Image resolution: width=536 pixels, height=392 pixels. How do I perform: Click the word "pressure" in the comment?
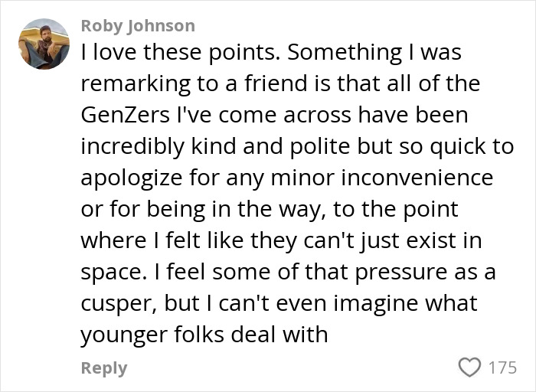(401, 273)
